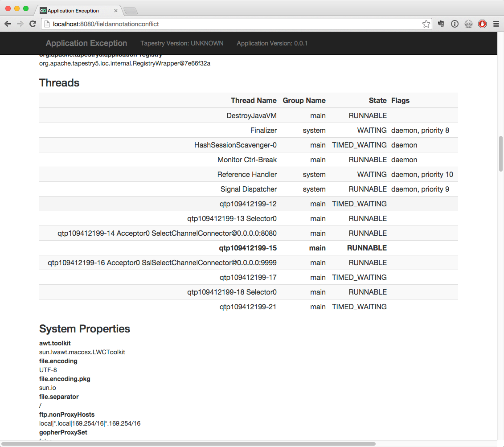Click the State column header
Viewport: 504px width, 447px height.
[x=377, y=101]
